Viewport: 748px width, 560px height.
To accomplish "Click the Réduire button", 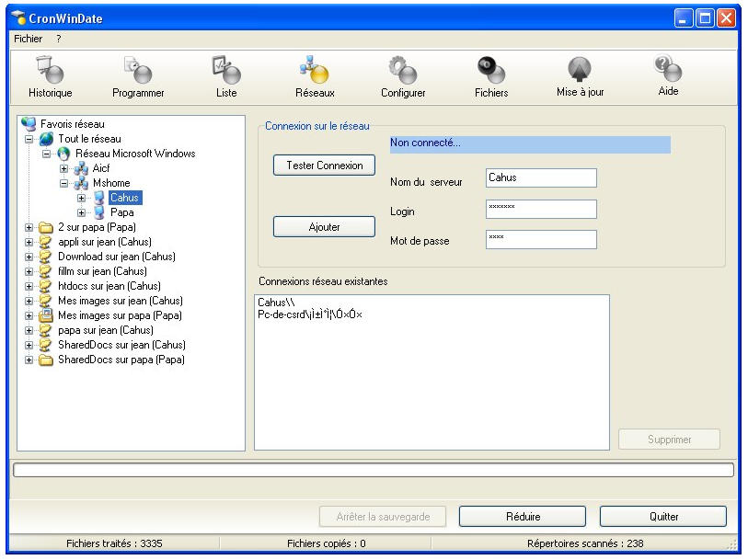I will point(523,517).
